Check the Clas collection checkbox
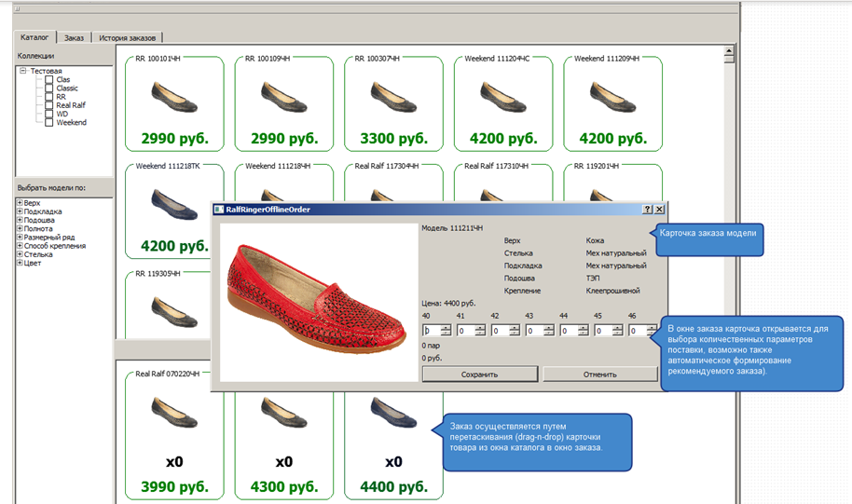Image resolution: width=852 pixels, height=504 pixels. 48,80
